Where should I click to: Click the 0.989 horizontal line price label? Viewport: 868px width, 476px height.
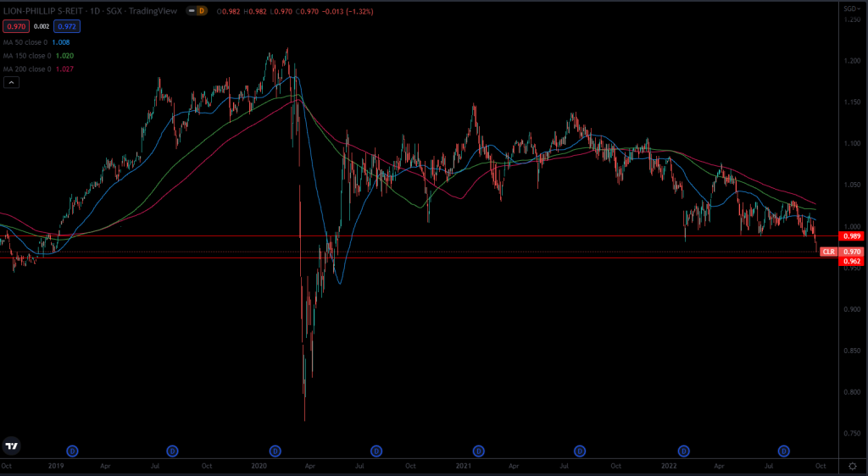click(852, 236)
